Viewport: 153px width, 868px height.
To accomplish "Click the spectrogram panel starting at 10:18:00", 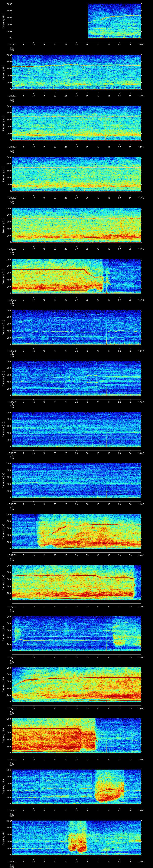I will (77, 481).
